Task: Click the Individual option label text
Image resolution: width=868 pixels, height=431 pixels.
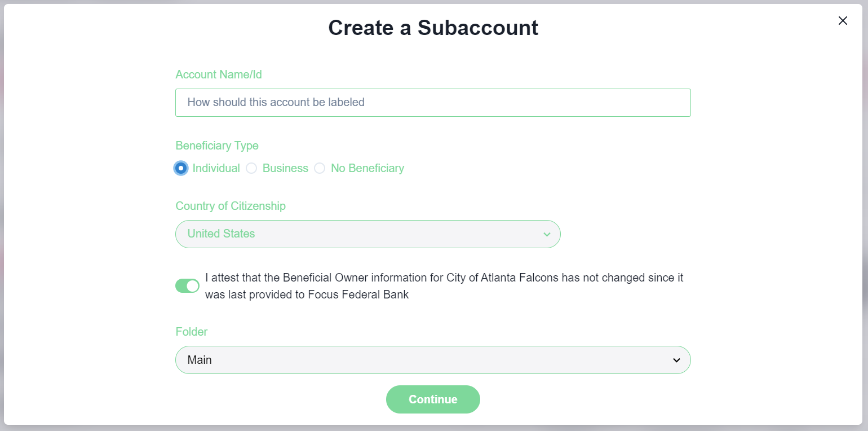Action: coord(216,168)
